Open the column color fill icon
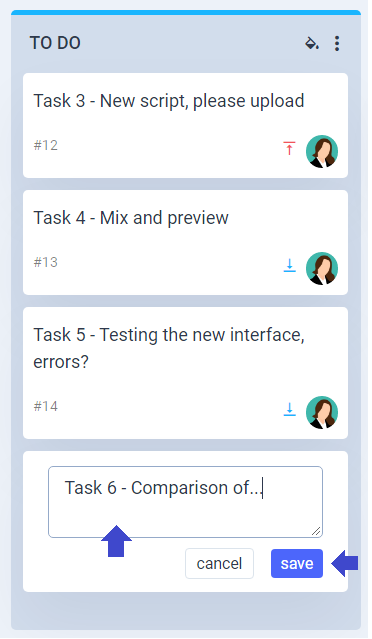 point(312,43)
